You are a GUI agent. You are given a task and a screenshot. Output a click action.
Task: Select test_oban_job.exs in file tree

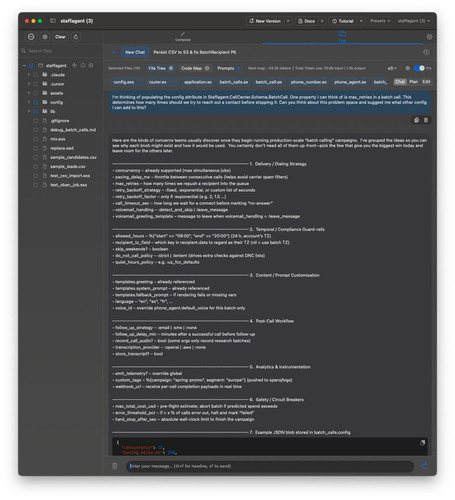click(x=68, y=185)
